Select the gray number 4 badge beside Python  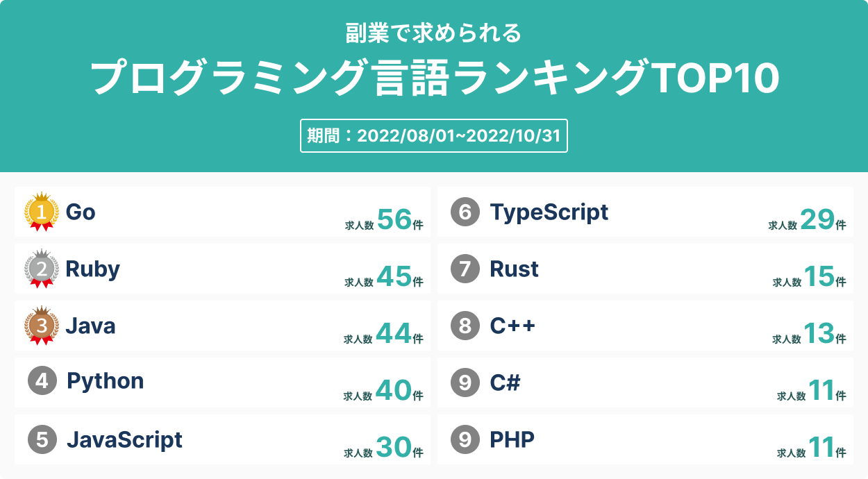pos(42,381)
